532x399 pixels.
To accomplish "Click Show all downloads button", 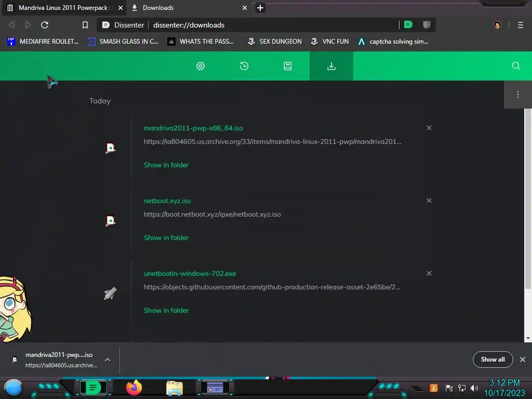I will pos(493,360).
